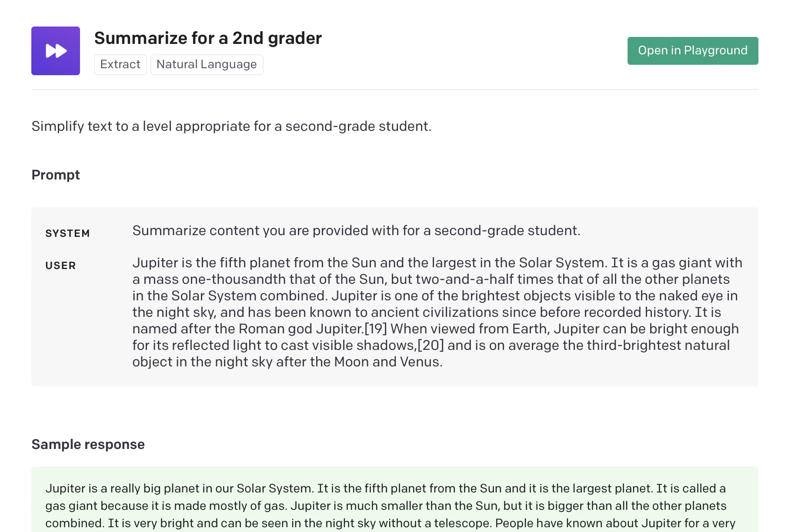The image size is (788, 532).
Task: Click the system message text
Action: click(x=356, y=230)
